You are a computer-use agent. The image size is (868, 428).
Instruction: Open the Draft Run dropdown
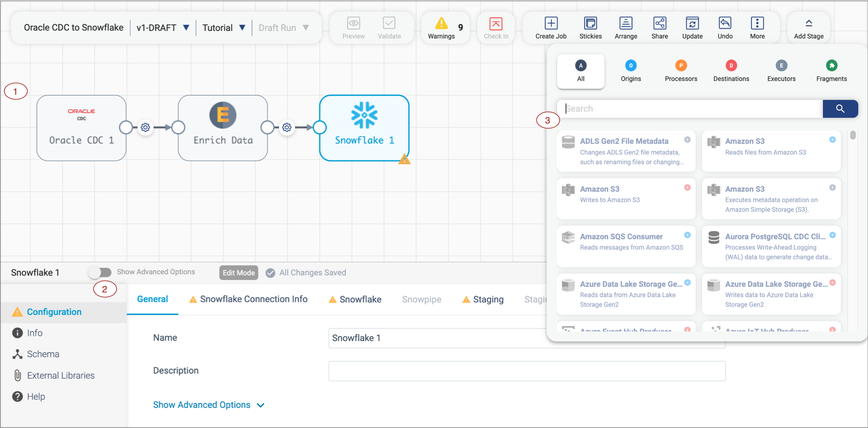[283, 27]
